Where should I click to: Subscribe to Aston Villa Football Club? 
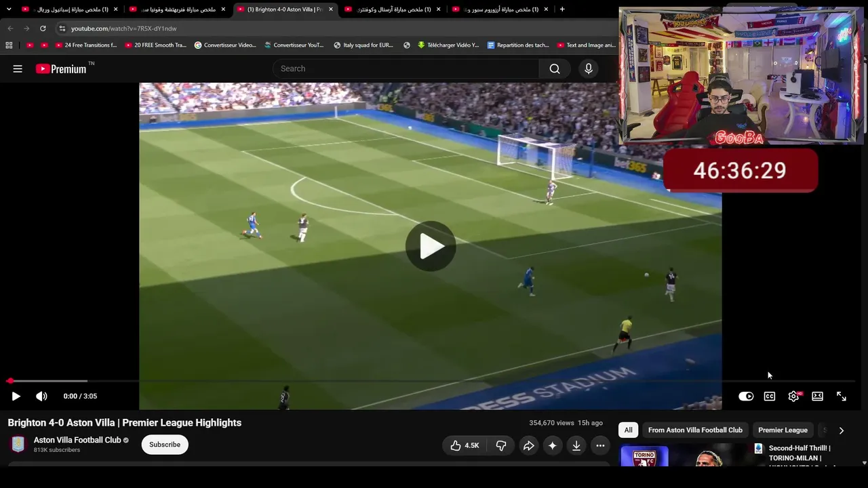[165, 445]
